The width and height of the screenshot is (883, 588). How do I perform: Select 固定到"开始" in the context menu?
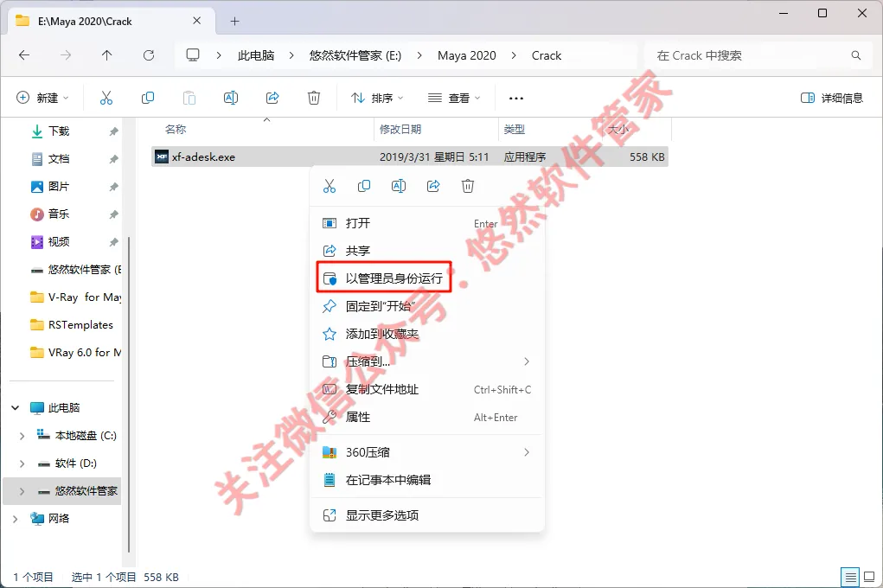(427, 306)
